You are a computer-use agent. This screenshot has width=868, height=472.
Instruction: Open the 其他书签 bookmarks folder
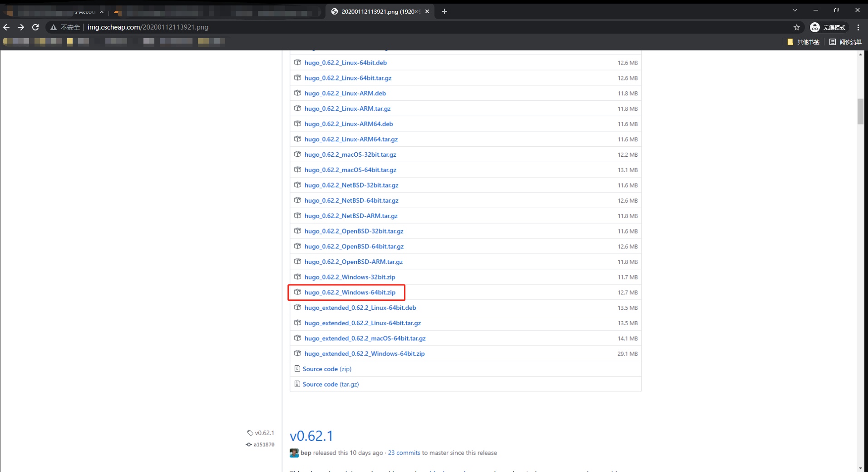(x=804, y=42)
